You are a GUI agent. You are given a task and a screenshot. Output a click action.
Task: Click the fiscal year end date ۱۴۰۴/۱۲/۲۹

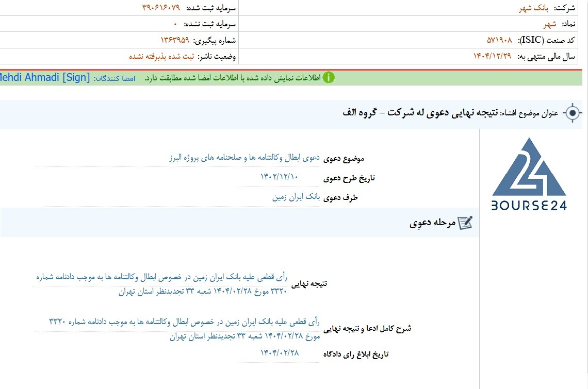(493, 56)
